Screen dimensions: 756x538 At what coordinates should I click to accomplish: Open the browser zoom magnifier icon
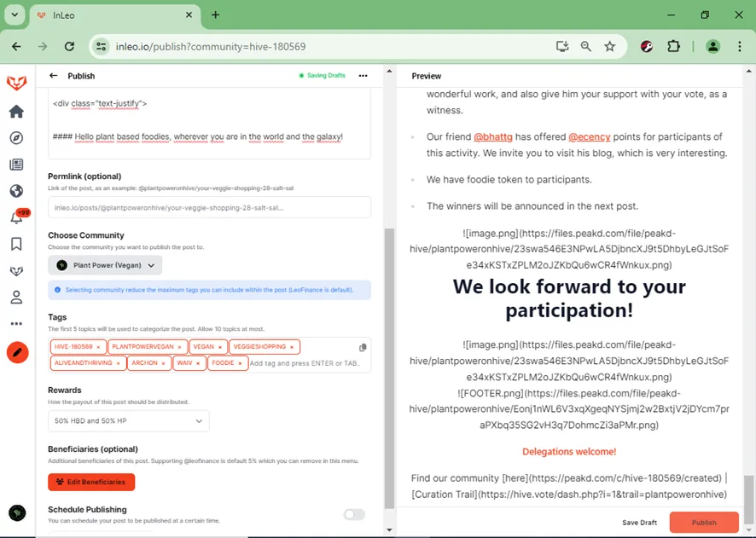pos(586,46)
